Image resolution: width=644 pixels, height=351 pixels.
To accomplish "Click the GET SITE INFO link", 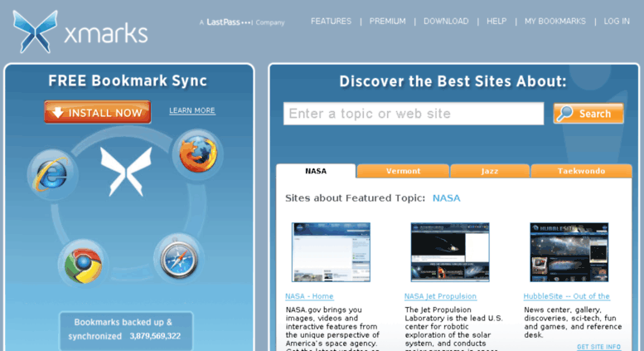I will [x=598, y=347].
